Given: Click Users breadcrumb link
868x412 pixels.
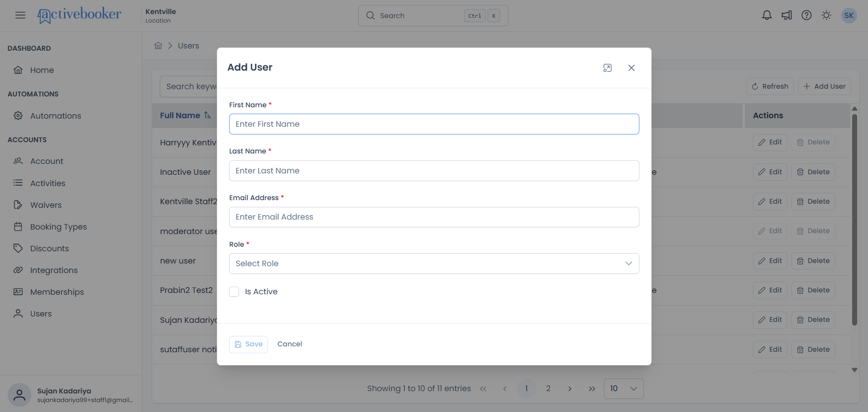Looking at the screenshot, I should pyautogui.click(x=188, y=46).
